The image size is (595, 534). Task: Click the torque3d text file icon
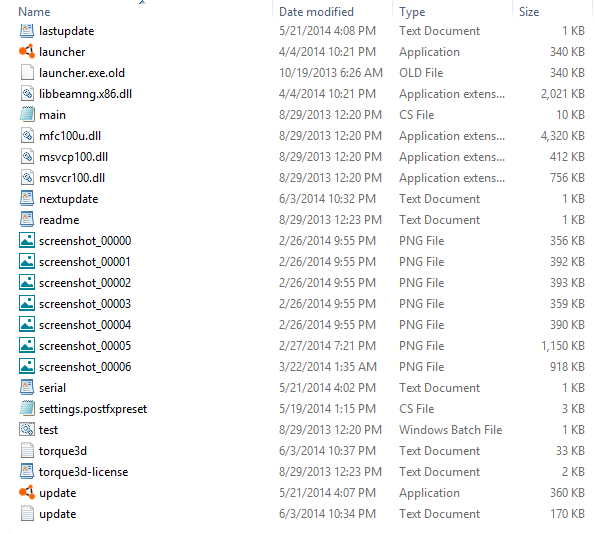(27, 451)
